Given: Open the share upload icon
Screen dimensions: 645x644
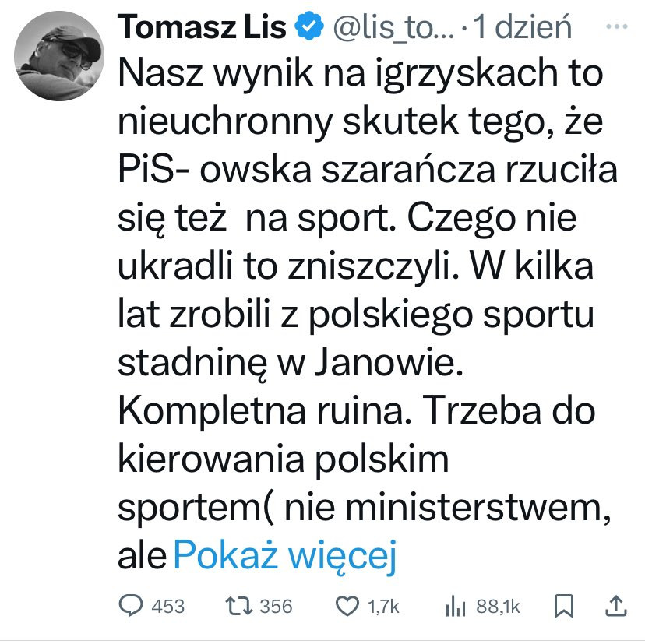Looking at the screenshot, I should (x=616, y=606).
